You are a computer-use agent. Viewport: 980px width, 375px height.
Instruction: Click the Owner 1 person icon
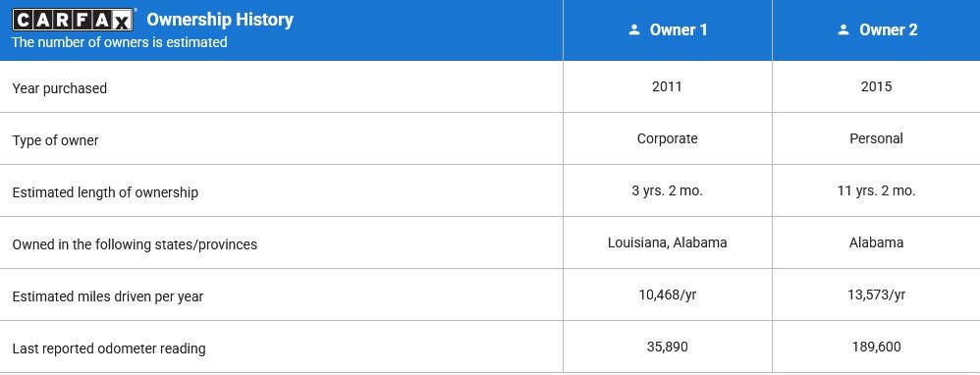pos(634,29)
